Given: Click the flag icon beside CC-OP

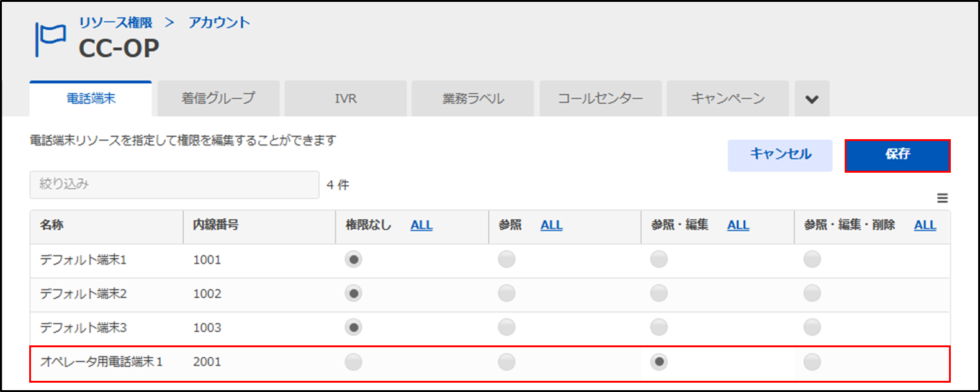Looking at the screenshot, I should coord(50,39).
